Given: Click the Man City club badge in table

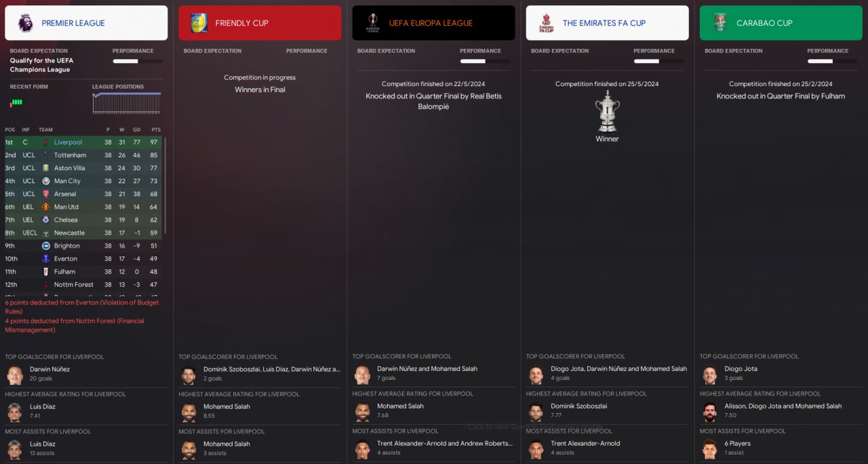Looking at the screenshot, I should coord(46,181).
